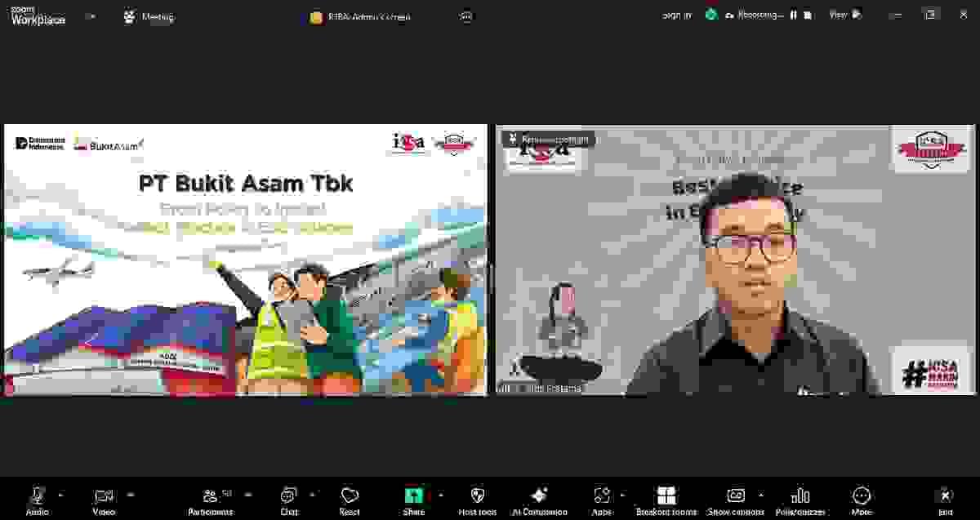The height and width of the screenshot is (520, 980).
Task: Open the More menu in toolbar
Action: [x=862, y=496]
